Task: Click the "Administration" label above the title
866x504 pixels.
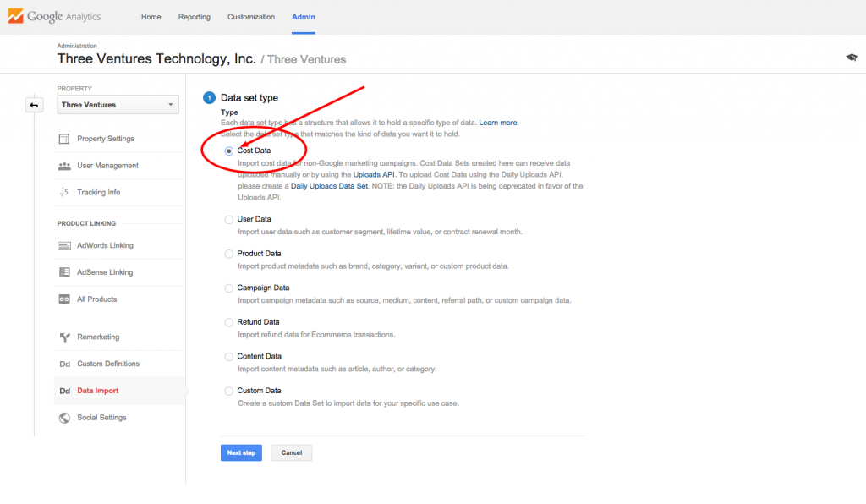Action: click(x=77, y=46)
